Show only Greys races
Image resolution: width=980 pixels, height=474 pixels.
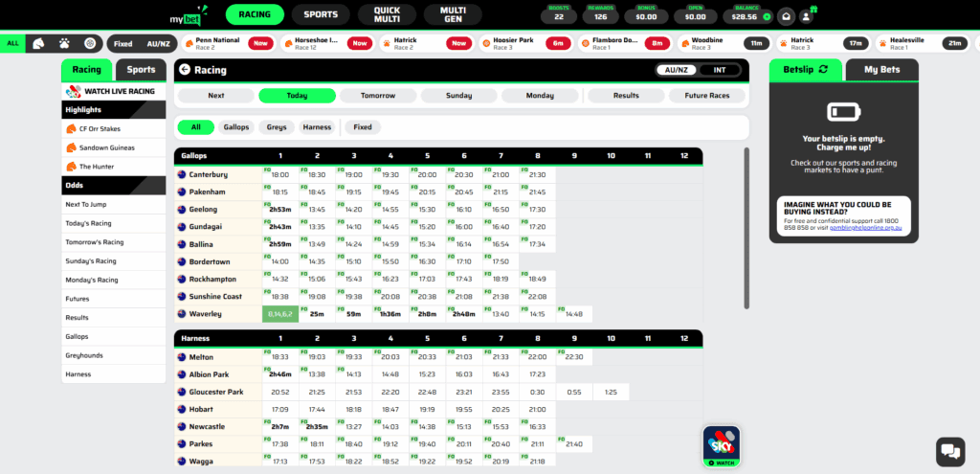pyautogui.click(x=277, y=126)
